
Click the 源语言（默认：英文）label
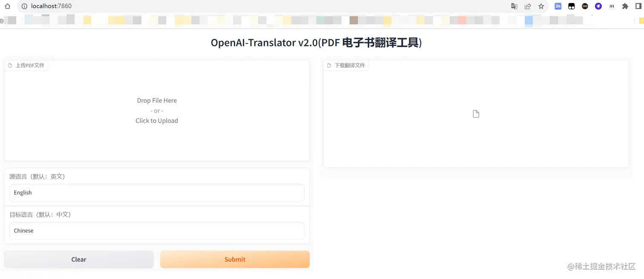tap(37, 176)
